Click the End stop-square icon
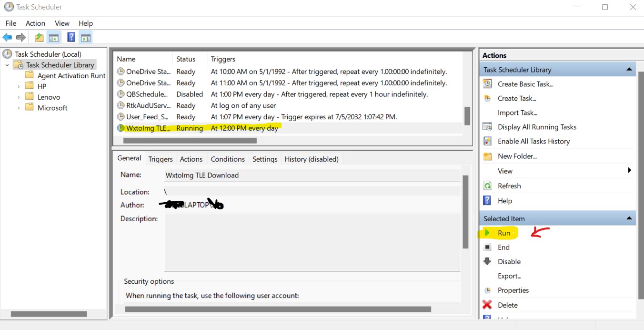Image resolution: width=644 pixels, height=330 pixels. (x=487, y=247)
